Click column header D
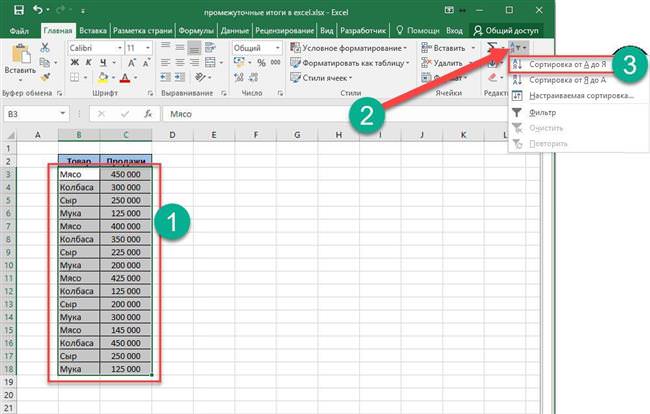Screen dimensions: 650x414 point(172,135)
